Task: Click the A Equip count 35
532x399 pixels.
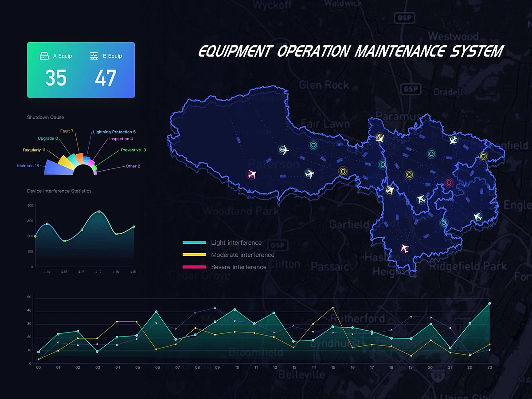Action: (x=56, y=78)
